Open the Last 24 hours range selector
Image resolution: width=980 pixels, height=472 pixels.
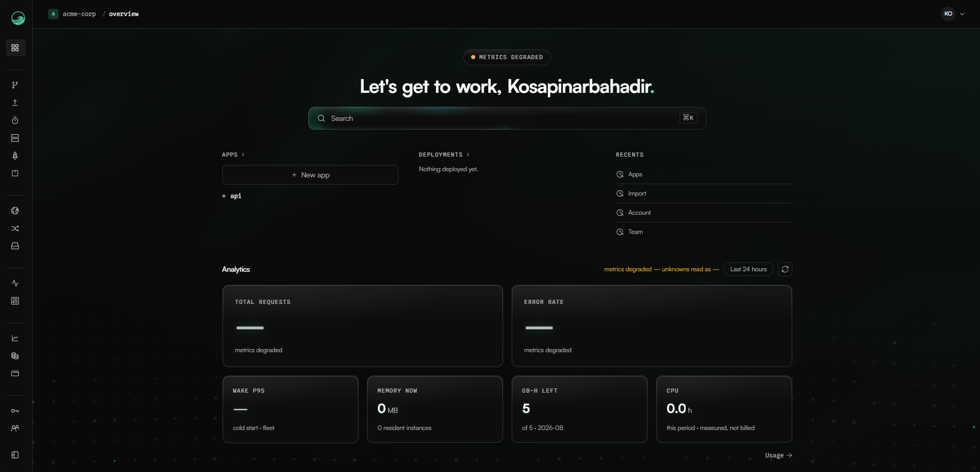pyautogui.click(x=748, y=269)
